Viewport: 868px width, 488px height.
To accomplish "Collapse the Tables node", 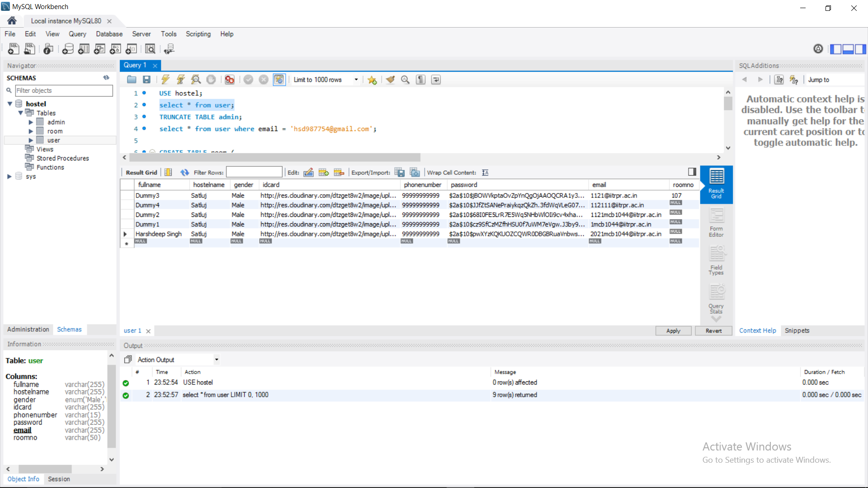I will pos(20,113).
